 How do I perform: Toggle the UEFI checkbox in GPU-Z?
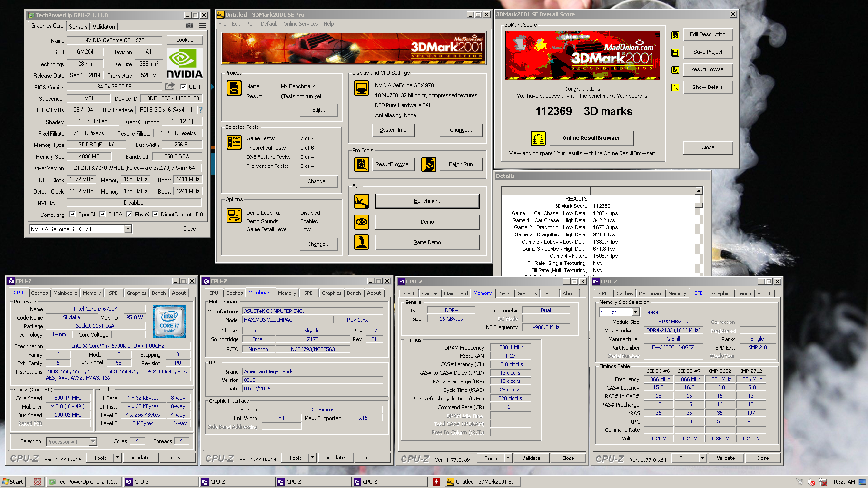click(183, 87)
